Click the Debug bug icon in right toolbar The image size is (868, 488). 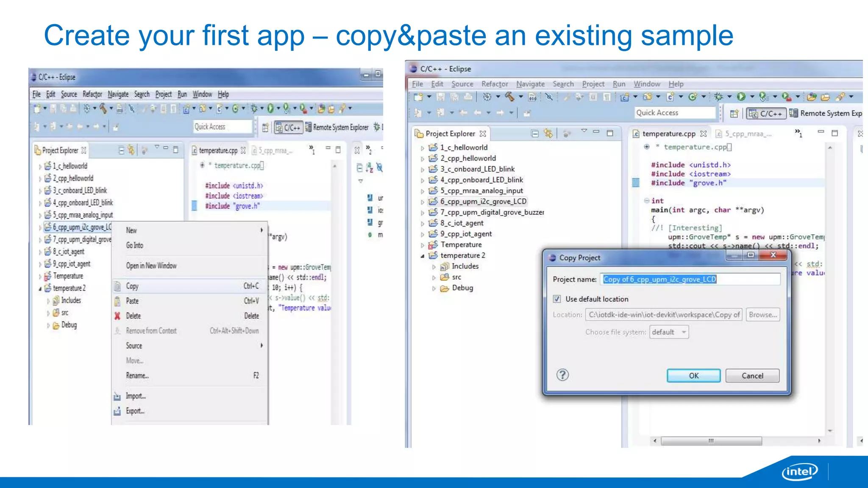[x=718, y=97]
